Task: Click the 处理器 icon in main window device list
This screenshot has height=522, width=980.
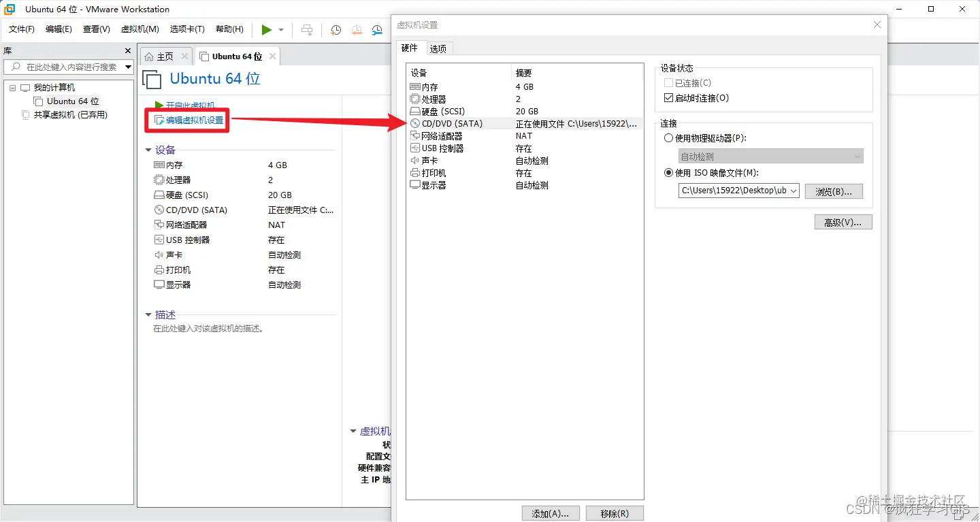Action: tap(159, 180)
